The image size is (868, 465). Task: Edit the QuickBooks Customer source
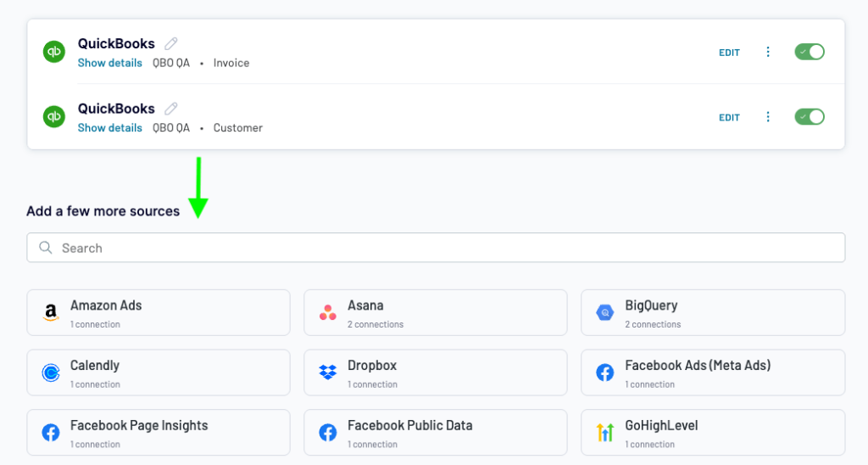click(729, 117)
